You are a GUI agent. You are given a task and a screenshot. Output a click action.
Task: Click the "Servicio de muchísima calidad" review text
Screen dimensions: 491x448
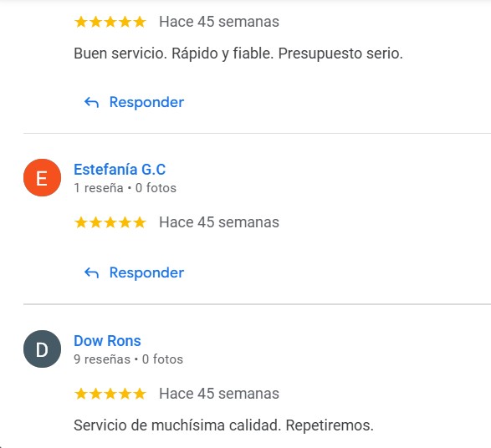224,425
